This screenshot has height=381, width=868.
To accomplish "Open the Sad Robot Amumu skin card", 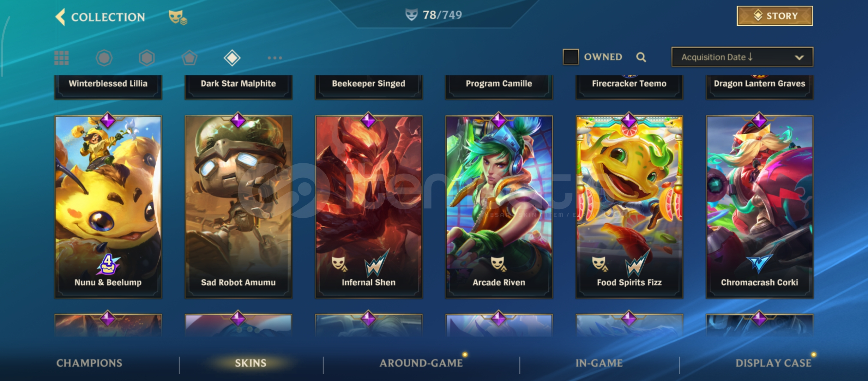I will tap(239, 207).
